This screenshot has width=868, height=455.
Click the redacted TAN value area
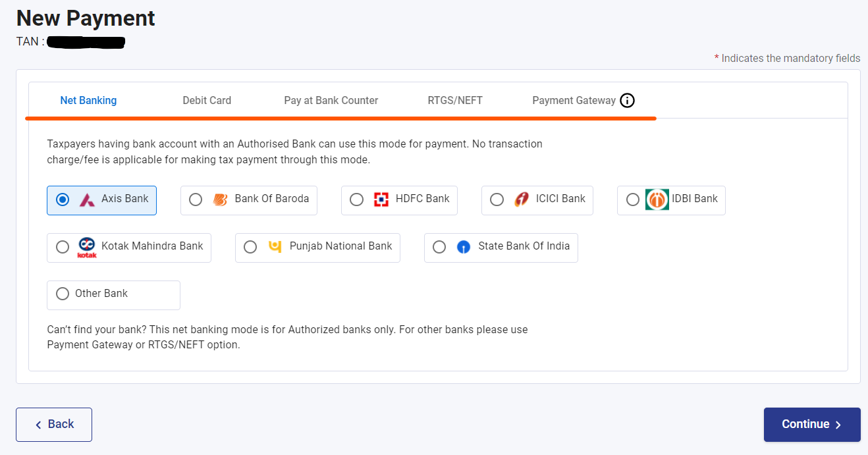click(x=86, y=42)
